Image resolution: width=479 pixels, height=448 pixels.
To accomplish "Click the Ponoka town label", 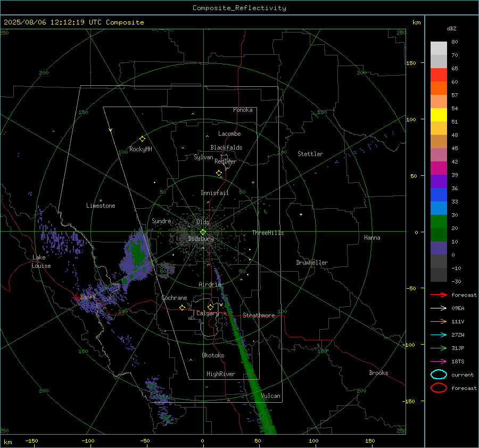I will pos(243,110).
